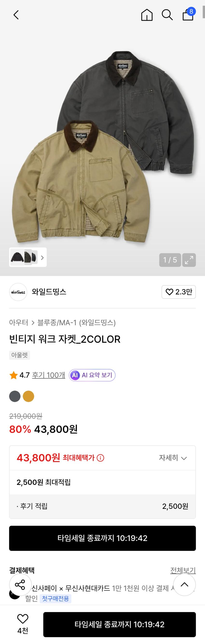The image size is (205, 644).
Task: Go back using the top-left arrow
Action: pyautogui.click(x=16, y=15)
